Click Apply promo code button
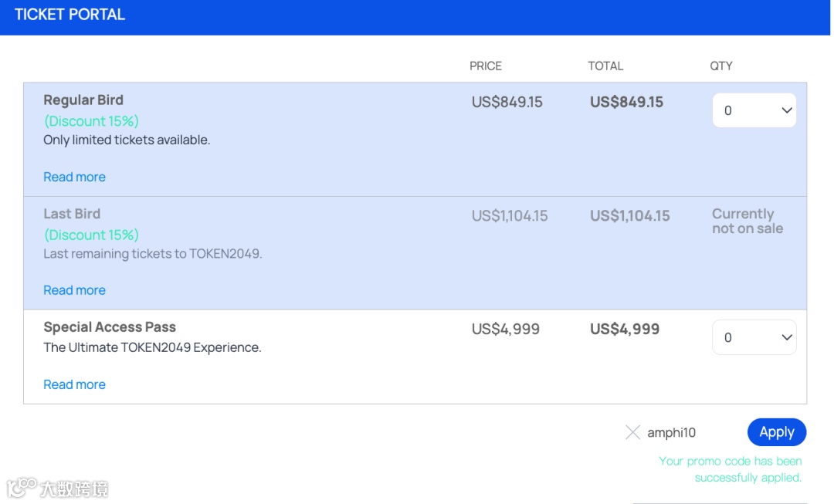Screen dimensions: 834x504 click(777, 432)
